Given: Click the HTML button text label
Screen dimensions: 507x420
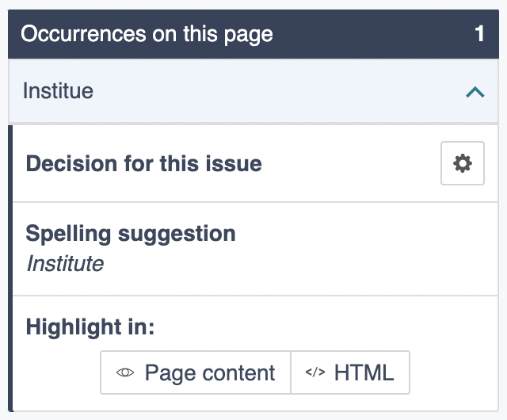Looking at the screenshot, I should click(364, 373).
